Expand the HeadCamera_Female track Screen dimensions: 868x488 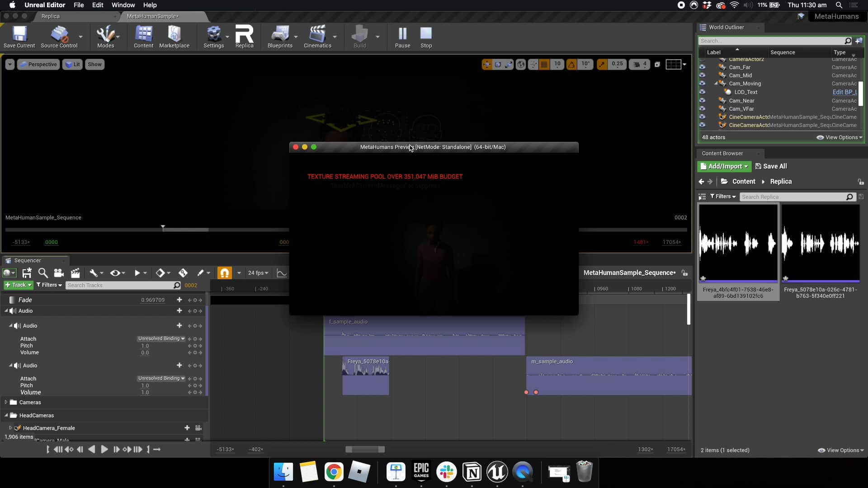pos(11,428)
